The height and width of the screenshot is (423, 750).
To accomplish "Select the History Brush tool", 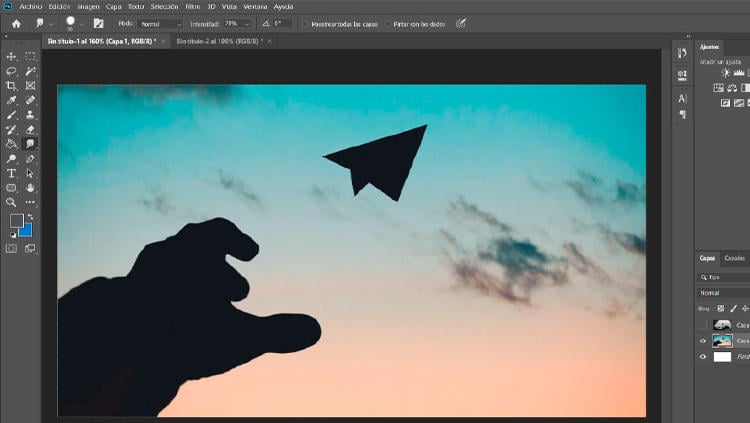I will tap(11, 130).
